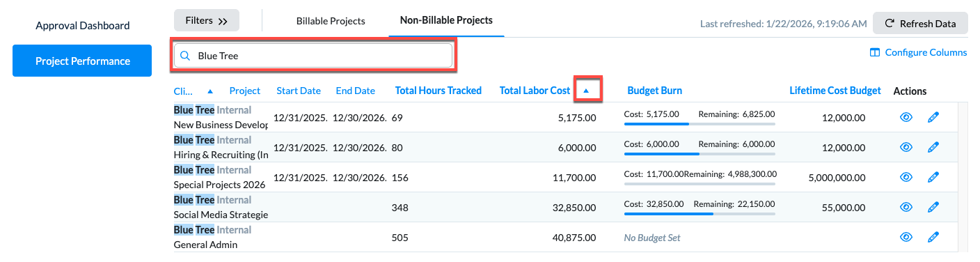Expand the Filters panel
This screenshot has width=980, height=262.
pyautogui.click(x=207, y=21)
